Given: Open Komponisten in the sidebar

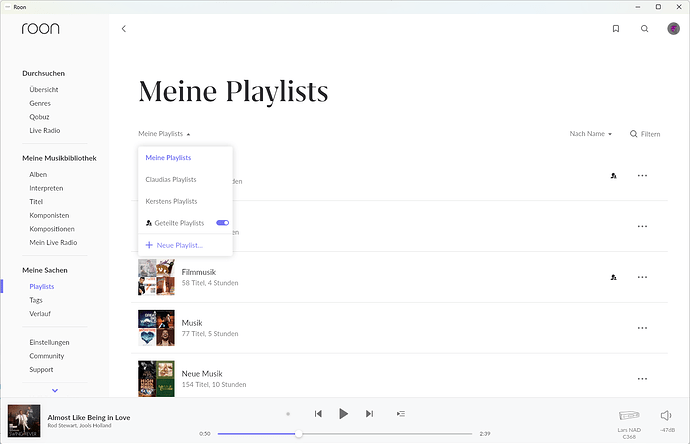Looking at the screenshot, I should pos(49,215).
